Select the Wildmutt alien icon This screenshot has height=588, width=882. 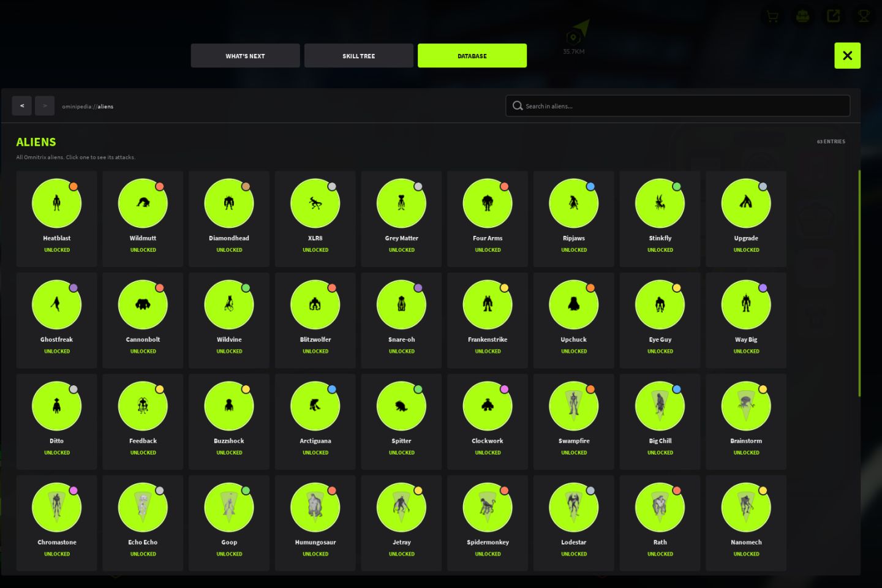click(x=143, y=203)
